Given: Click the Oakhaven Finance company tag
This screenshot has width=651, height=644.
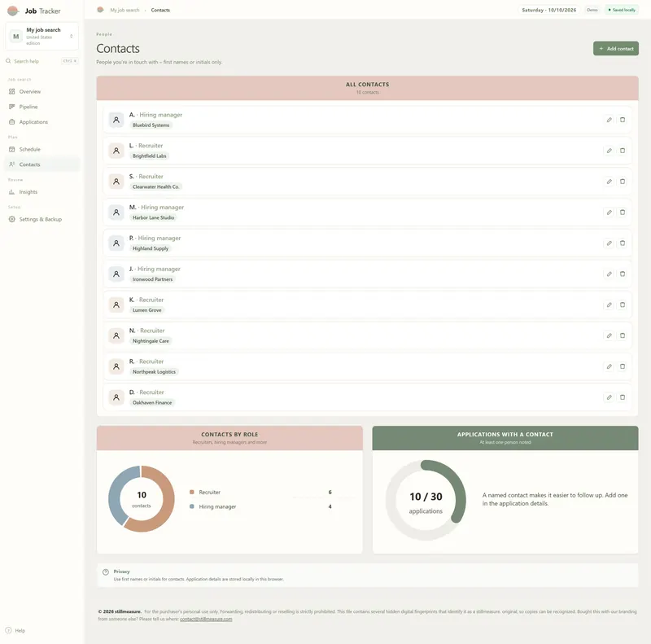Looking at the screenshot, I should [152, 403].
